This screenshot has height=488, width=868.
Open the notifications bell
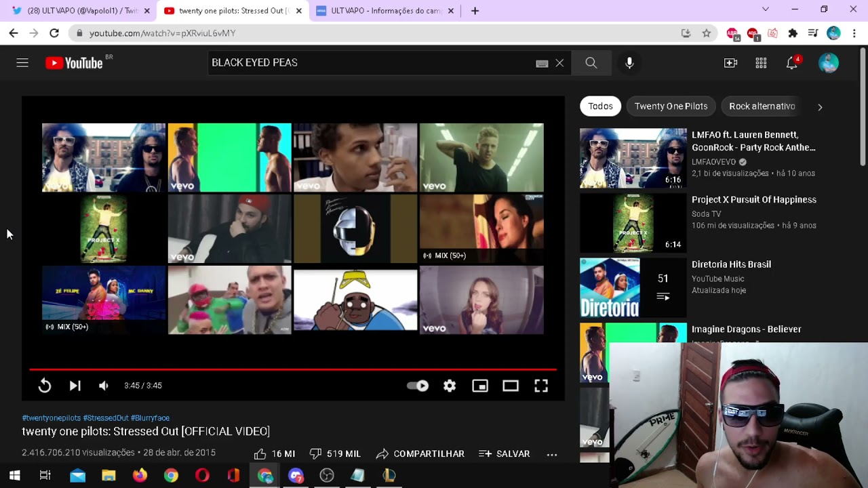pos(792,63)
